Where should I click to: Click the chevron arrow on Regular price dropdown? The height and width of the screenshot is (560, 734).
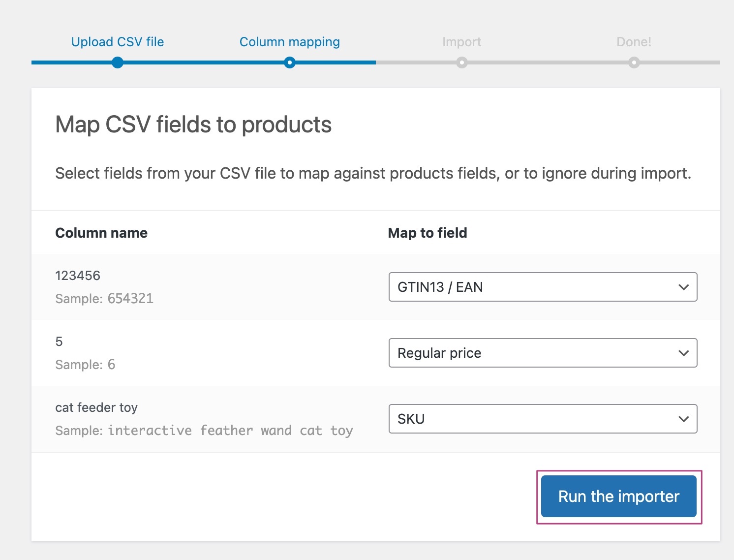(683, 353)
